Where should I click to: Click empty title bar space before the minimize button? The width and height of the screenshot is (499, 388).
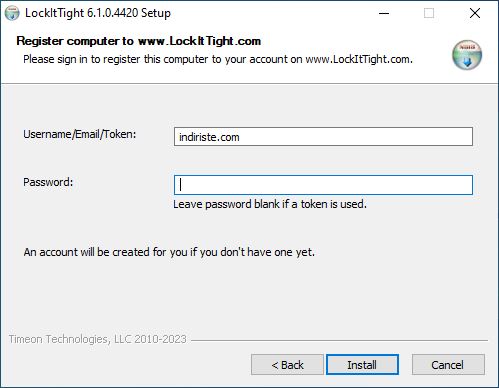(267, 13)
